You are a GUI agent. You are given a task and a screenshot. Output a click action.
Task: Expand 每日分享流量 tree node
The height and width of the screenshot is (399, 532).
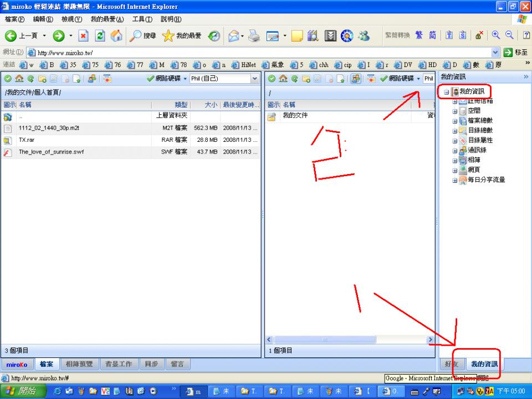tap(454, 180)
